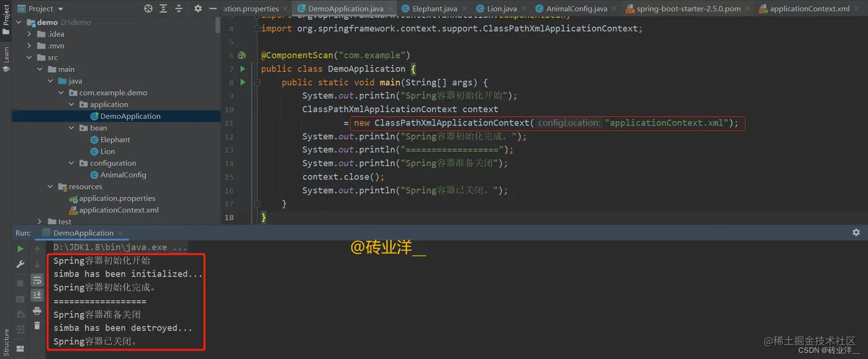The image size is (868, 359).
Task: Click the context.close(); code line
Action: [343, 177]
